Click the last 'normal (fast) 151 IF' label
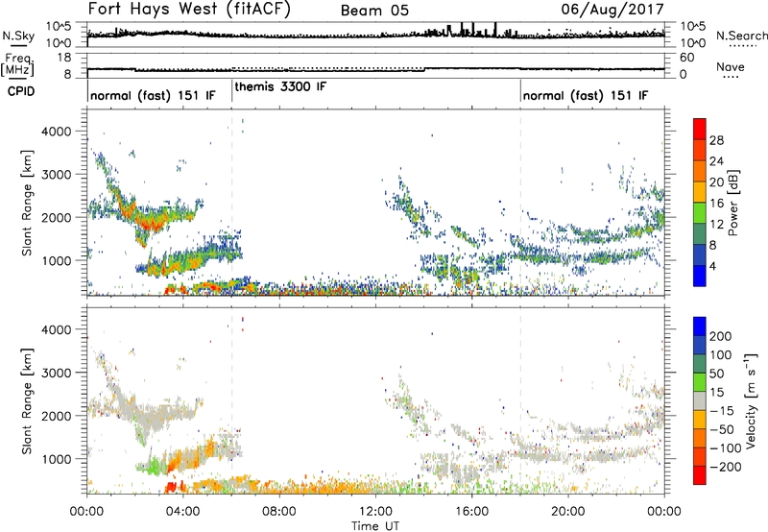The height and width of the screenshot is (532, 768). pyautogui.click(x=586, y=96)
